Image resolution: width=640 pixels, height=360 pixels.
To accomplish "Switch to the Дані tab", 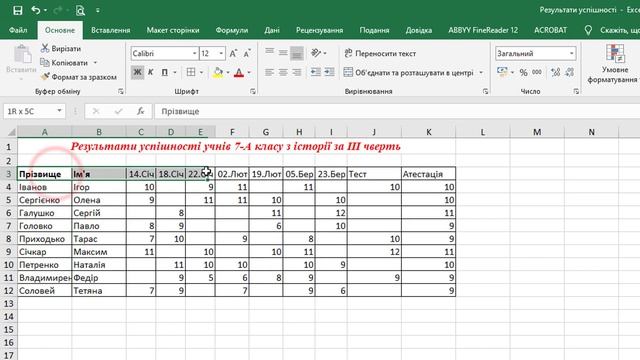I will (x=272, y=30).
